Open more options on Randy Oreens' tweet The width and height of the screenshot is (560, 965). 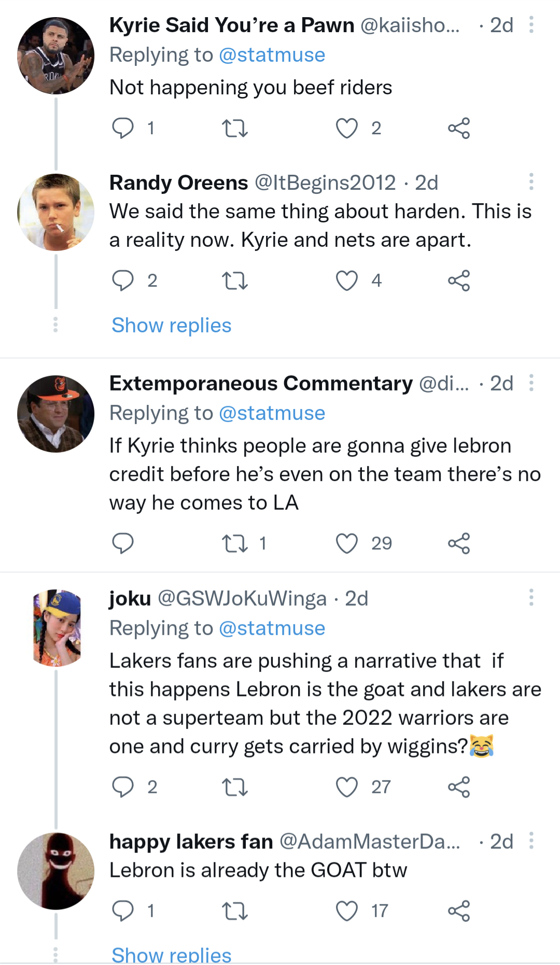[531, 182]
